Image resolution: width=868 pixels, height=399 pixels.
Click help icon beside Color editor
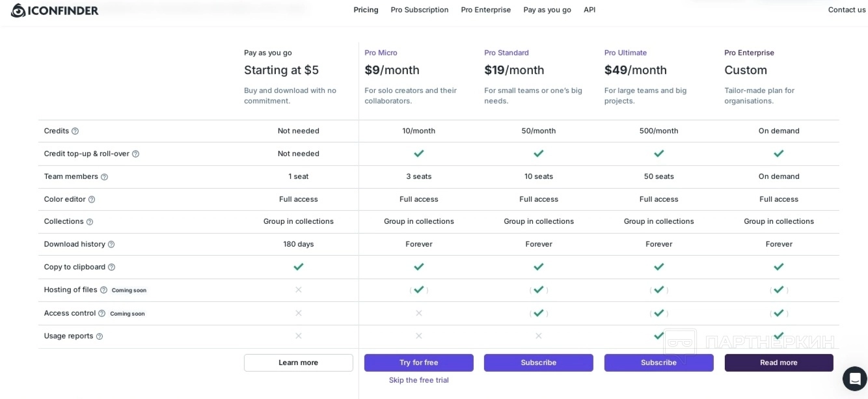tap(92, 200)
